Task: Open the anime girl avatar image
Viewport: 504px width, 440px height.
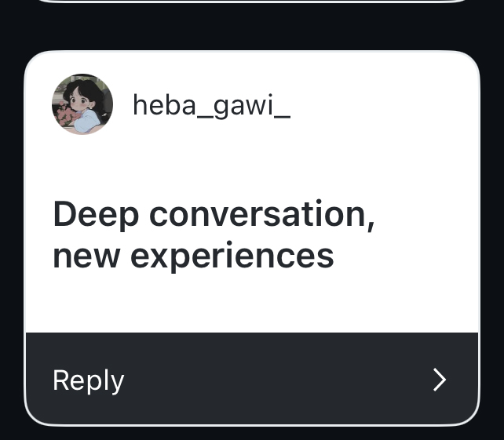Action: click(x=82, y=104)
